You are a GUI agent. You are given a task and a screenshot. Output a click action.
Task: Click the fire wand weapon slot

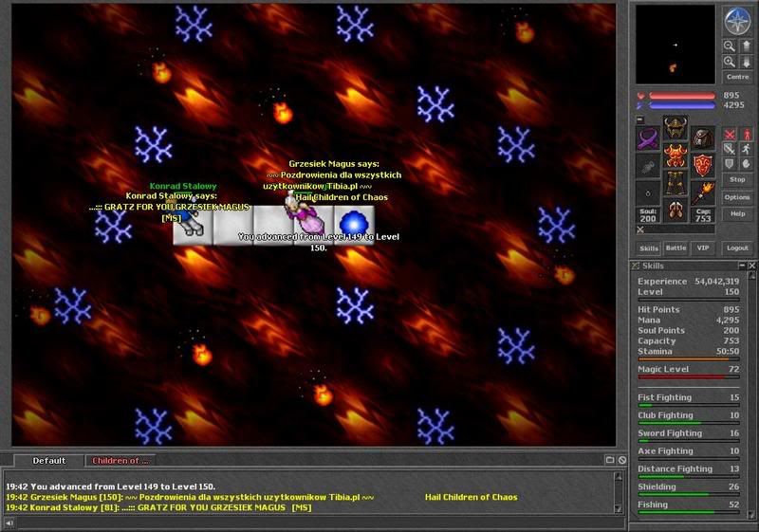(x=702, y=193)
